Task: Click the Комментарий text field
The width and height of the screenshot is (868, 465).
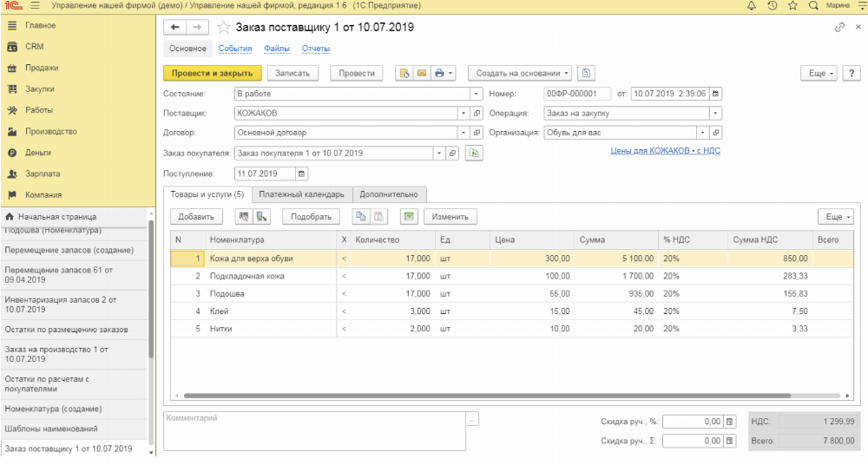Action: (314, 431)
